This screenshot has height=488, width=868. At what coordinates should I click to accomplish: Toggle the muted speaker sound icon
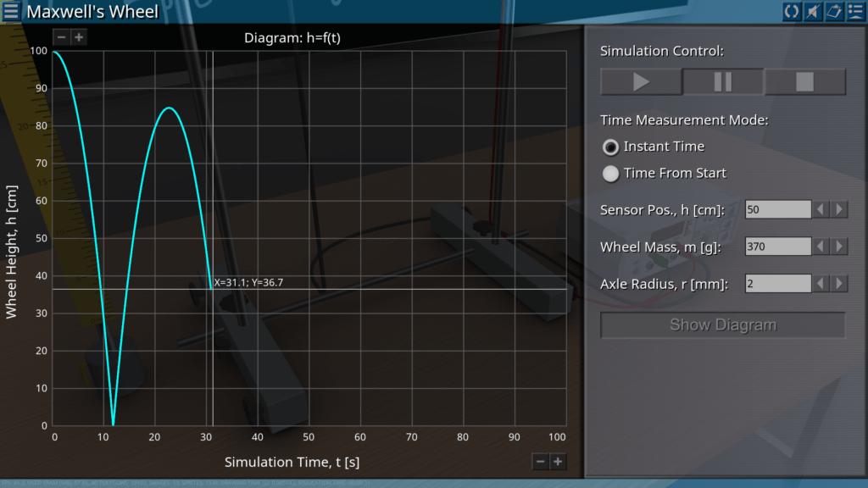click(x=812, y=11)
